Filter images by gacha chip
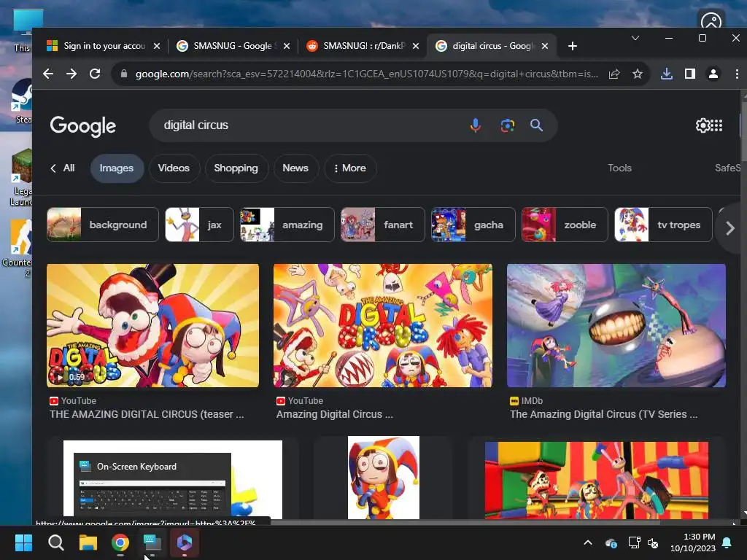 pos(473,225)
